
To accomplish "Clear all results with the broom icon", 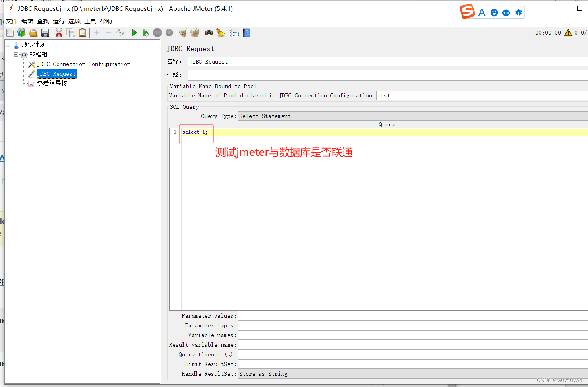I will (195, 33).
